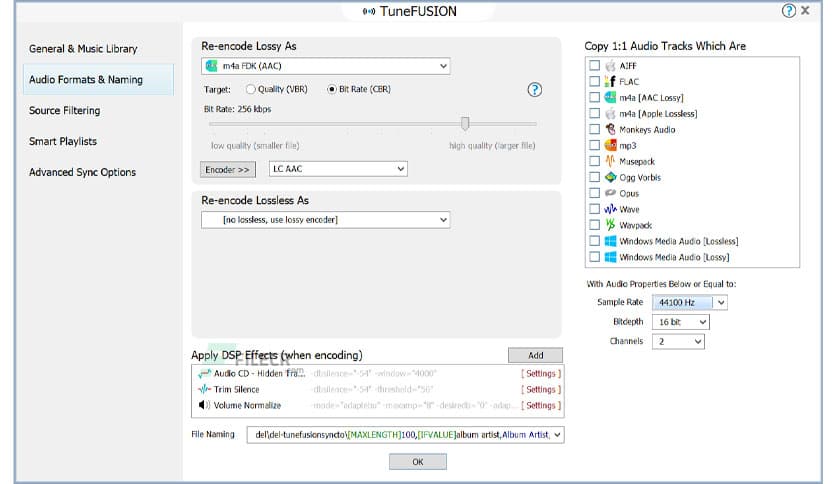Open Settings for Volume Normalize
This screenshot has height=484, width=836.
[x=541, y=406]
